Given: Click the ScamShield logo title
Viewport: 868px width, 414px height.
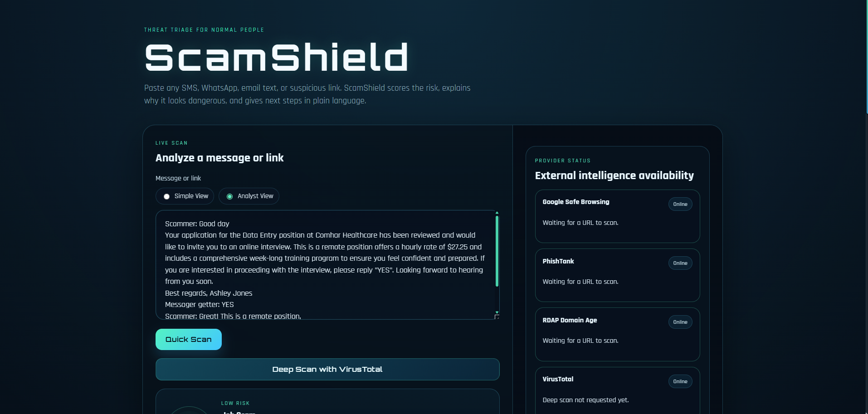Looking at the screenshot, I should pyautogui.click(x=276, y=56).
